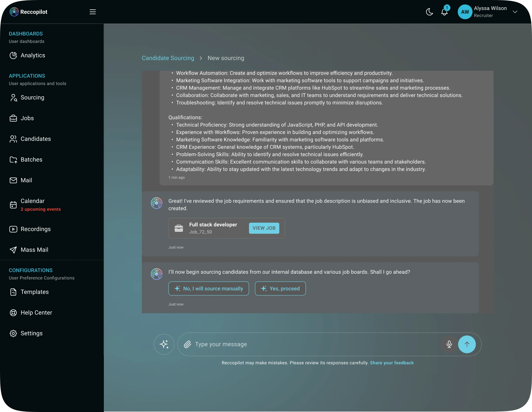Image resolution: width=532 pixels, height=412 pixels.
Task: Open the Batches view
Action: tap(31, 160)
